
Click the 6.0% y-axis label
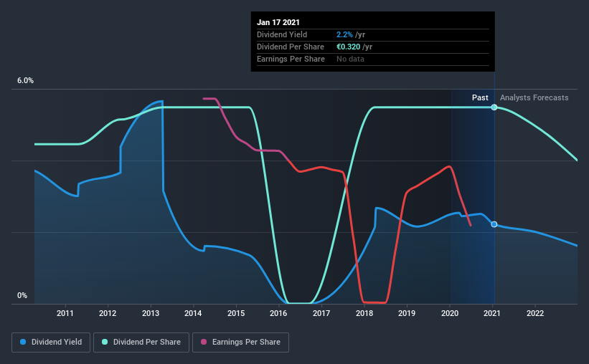(25, 81)
